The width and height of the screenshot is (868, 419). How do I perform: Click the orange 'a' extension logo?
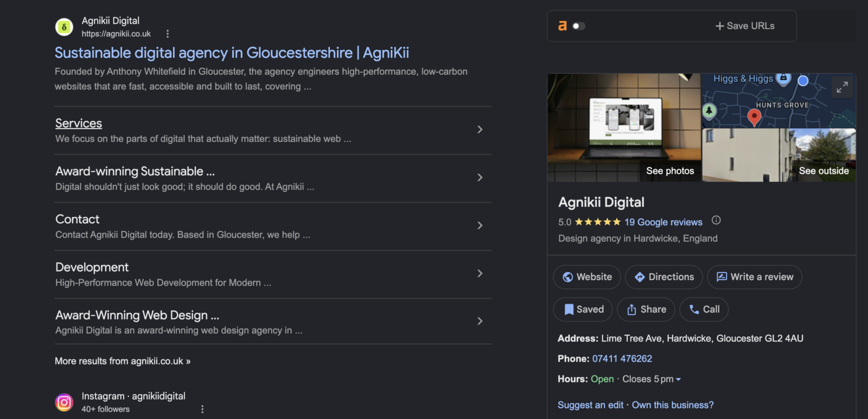point(563,25)
